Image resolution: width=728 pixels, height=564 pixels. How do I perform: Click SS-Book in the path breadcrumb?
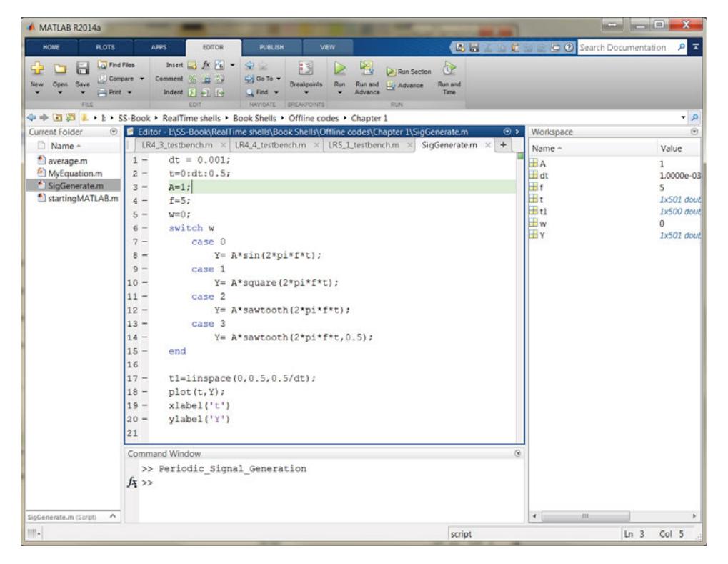click(x=134, y=118)
